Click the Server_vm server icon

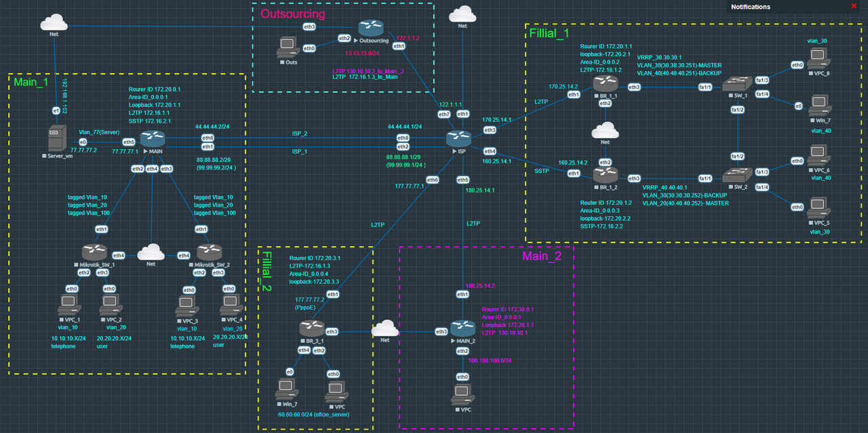click(56, 139)
